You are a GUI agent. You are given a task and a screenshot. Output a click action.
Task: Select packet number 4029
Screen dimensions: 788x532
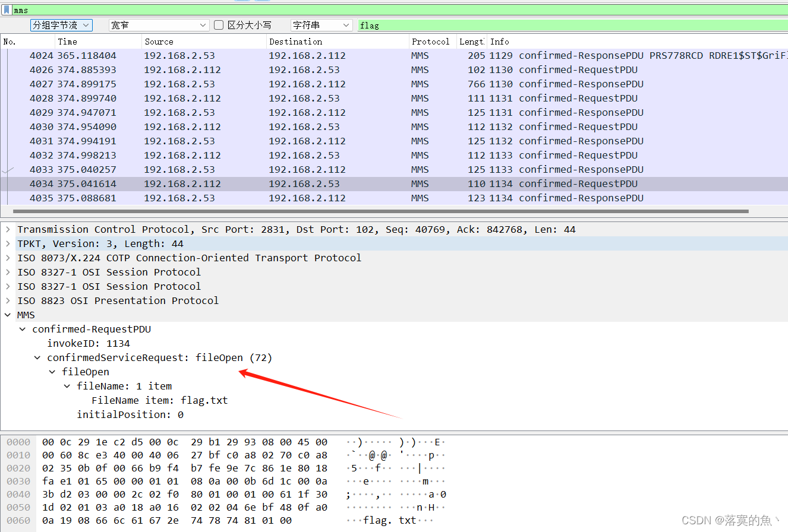[x=394, y=113]
